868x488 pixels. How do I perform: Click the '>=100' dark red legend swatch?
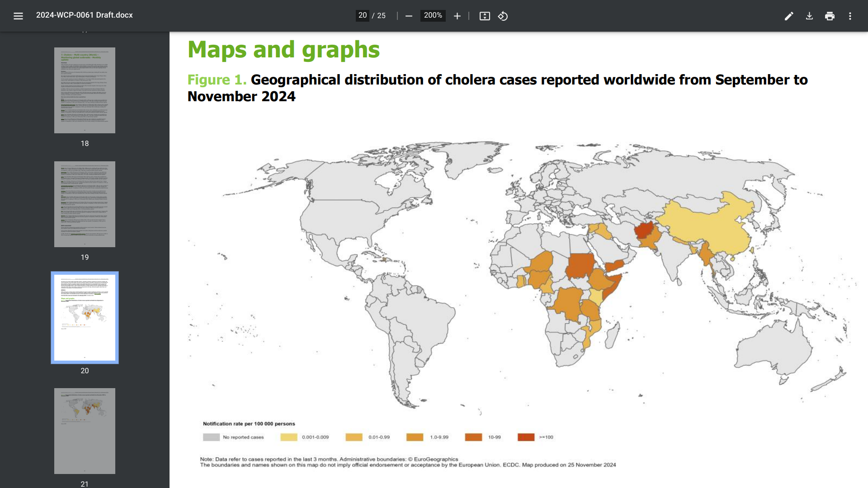tap(526, 437)
